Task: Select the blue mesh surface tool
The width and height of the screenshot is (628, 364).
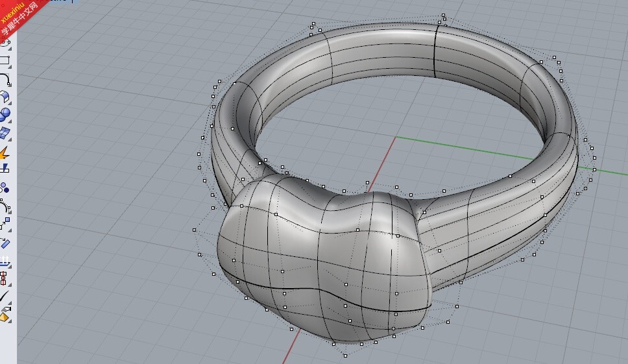Action: point(5,134)
